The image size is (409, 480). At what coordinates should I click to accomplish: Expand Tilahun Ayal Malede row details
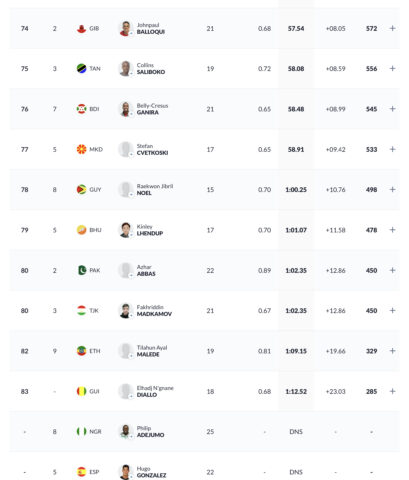(x=392, y=351)
